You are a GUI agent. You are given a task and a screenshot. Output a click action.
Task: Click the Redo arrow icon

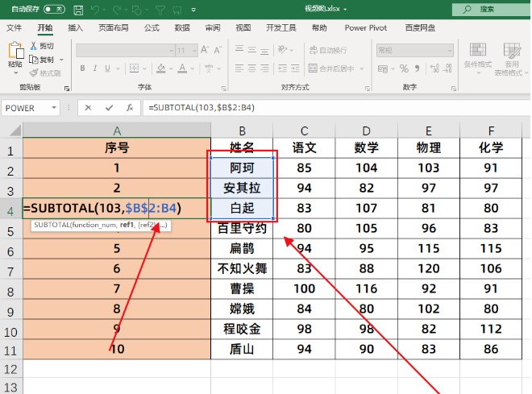tap(117, 10)
